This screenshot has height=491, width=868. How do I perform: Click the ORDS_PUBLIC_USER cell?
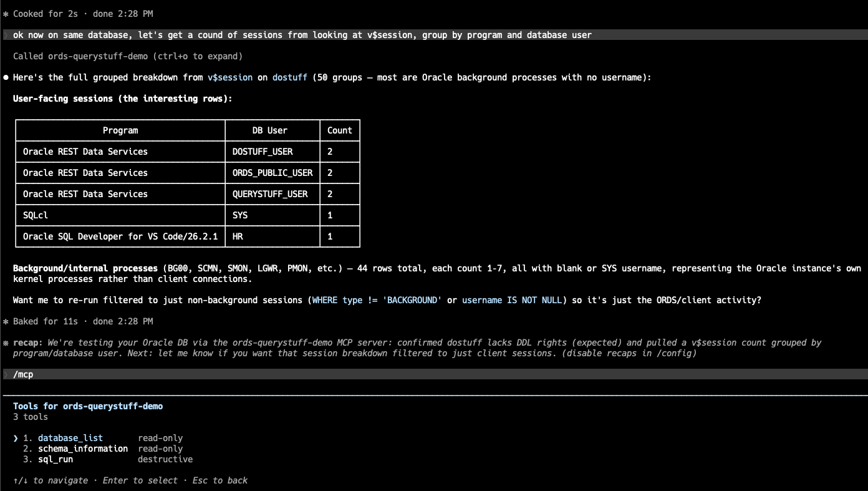tap(272, 173)
